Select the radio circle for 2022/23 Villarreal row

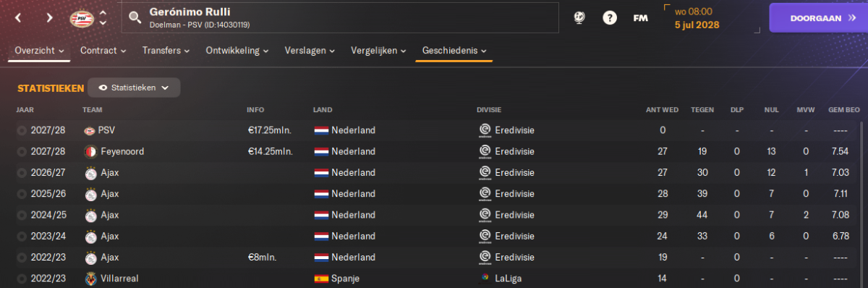point(22,279)
